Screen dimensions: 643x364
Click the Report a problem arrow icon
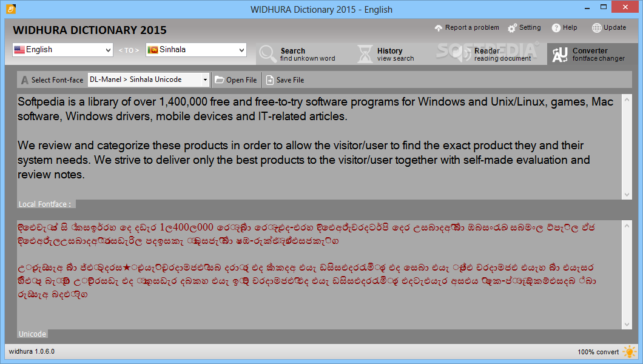[439, 28]
